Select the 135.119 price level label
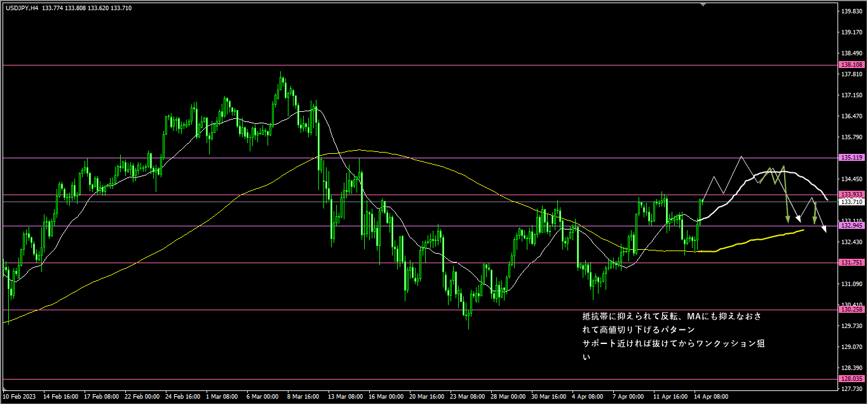The width and height of the screenshot is (868, 405). click(x=851, y=157)
